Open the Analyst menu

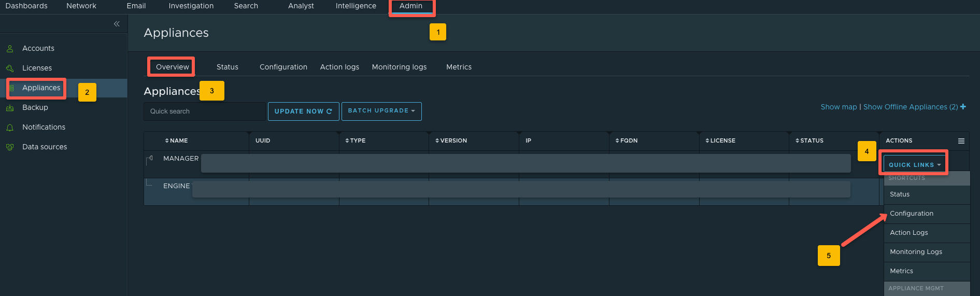click(x=301, y=6)
